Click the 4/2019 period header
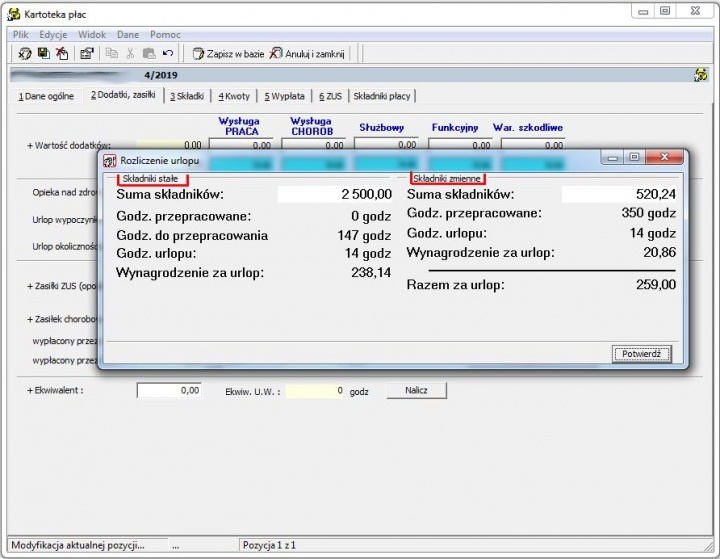 161,75
